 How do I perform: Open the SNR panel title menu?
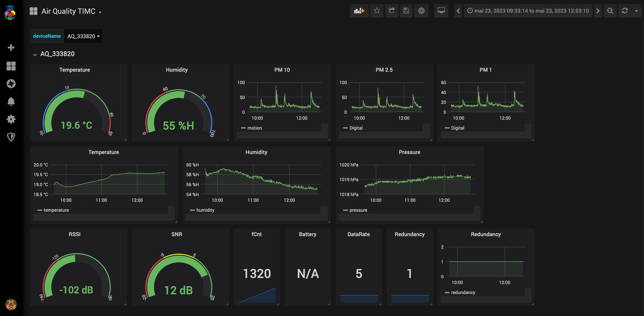(177, 234)
